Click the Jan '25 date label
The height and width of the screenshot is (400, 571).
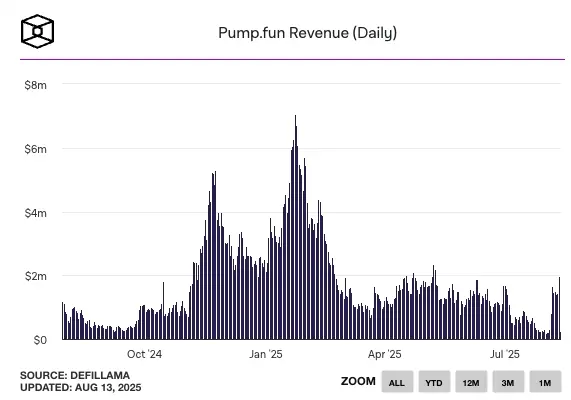pos(266,354)
